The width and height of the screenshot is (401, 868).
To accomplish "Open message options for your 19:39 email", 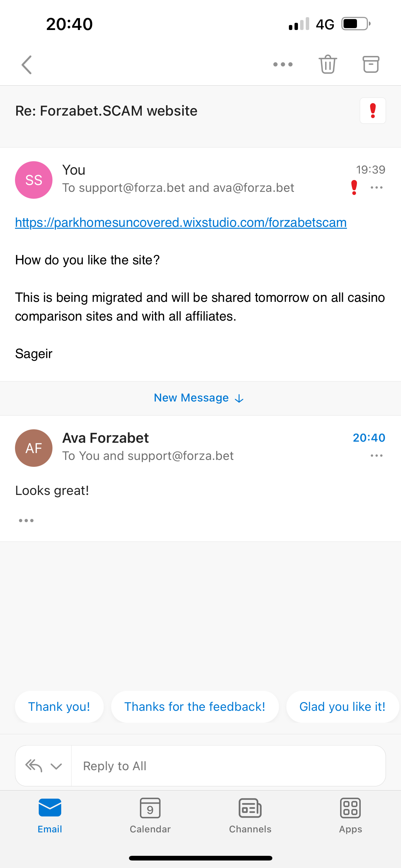I will (376, 188).
